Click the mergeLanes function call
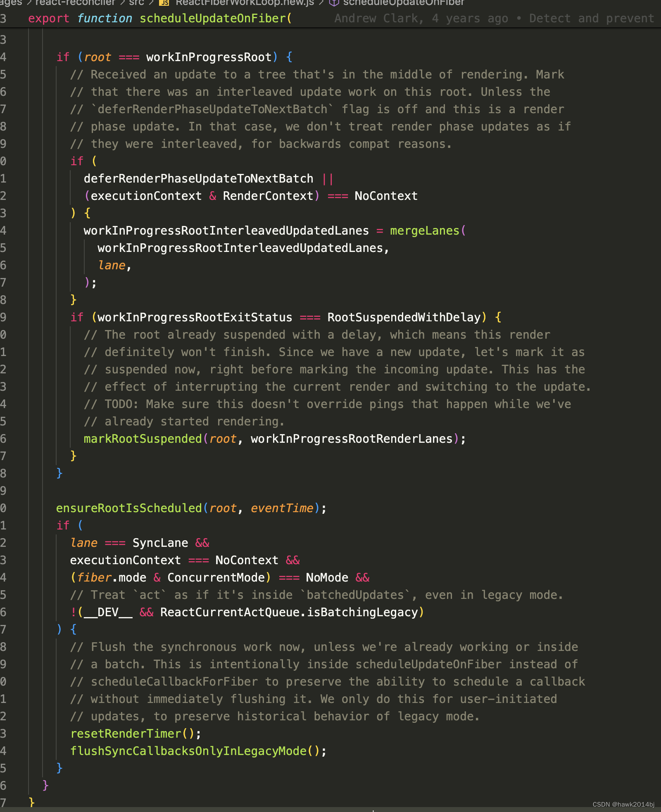Image resolution: width=661 pixels, height=812 pixels. [425, 230]
